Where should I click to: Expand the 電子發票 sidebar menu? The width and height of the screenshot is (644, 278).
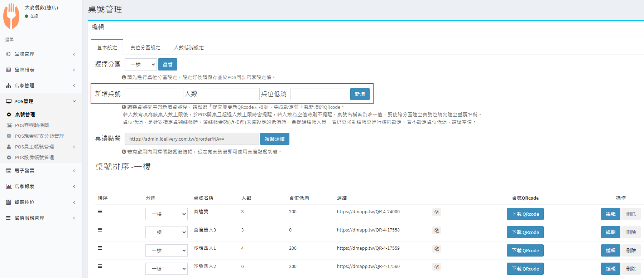[x=40, y=171]
